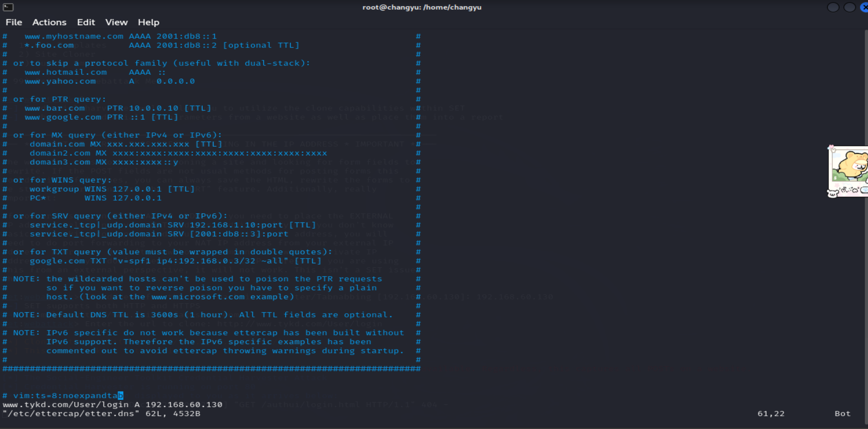Click the terminal icon in title bar
Screen dimensions: 868x429
pyautogui.click(x=8, y=7)
